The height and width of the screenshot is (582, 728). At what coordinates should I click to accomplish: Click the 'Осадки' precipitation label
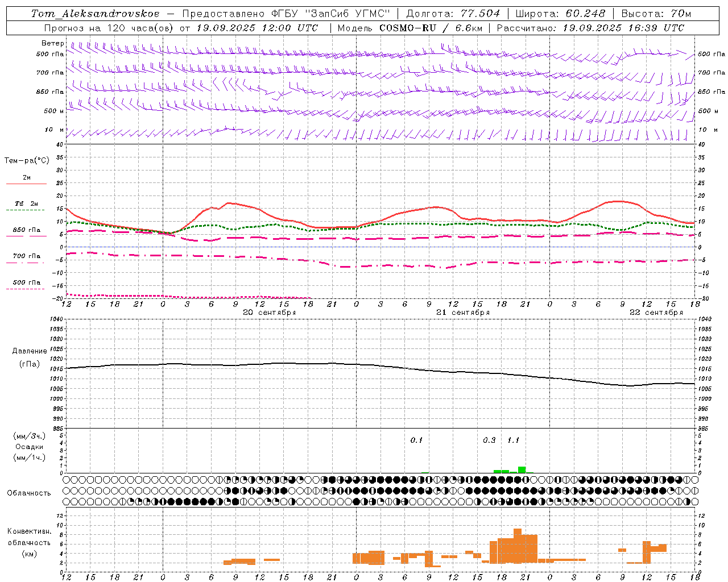pyautogui.click(x=30, y=447)
